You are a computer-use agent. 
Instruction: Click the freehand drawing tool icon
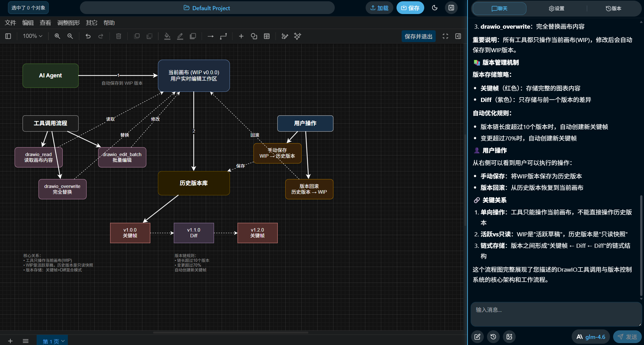(285, 36)
